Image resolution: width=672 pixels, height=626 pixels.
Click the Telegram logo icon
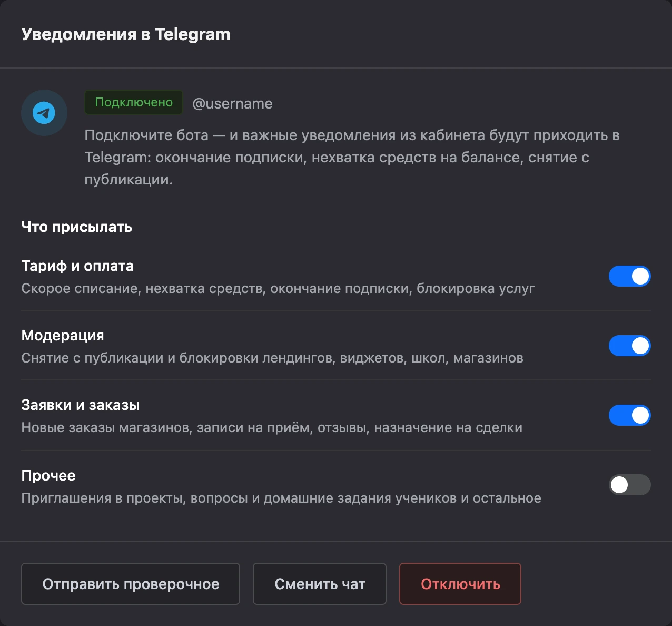coord(44,113)
